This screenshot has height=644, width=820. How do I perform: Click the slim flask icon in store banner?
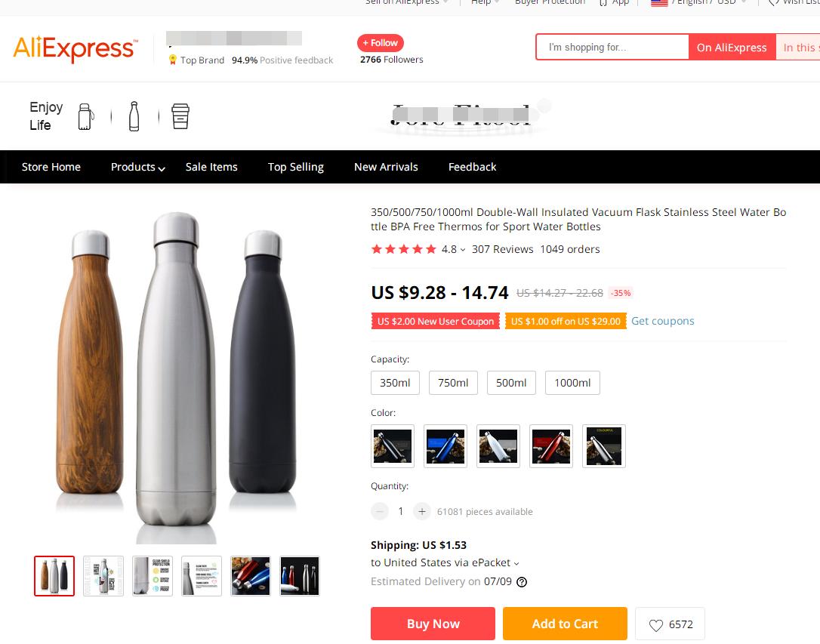tap(134, 116)
